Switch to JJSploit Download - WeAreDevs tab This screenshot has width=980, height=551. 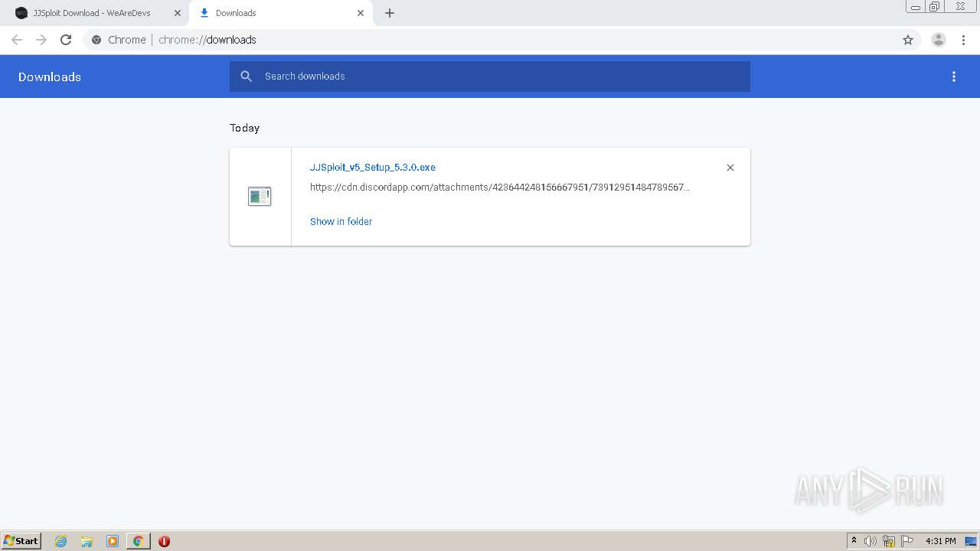pyautogui.click(x=93, y=13)
